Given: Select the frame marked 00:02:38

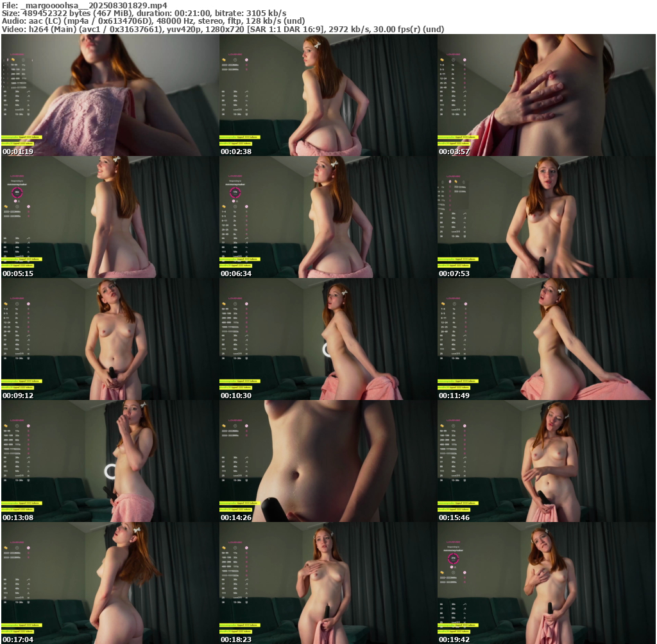Looking at the screenshot, I should tap(328, 95).
